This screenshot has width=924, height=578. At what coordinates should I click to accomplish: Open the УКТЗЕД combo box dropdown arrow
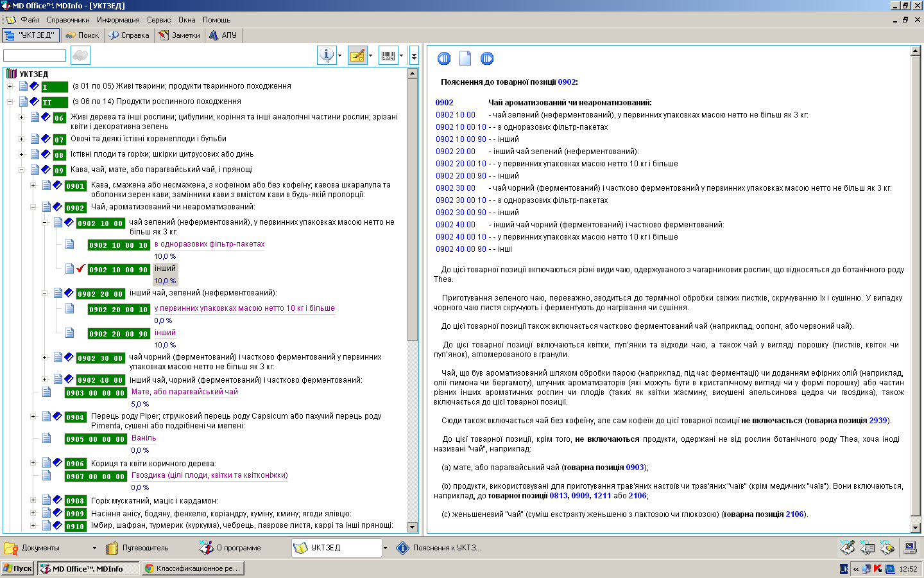(x=385, y=548)
